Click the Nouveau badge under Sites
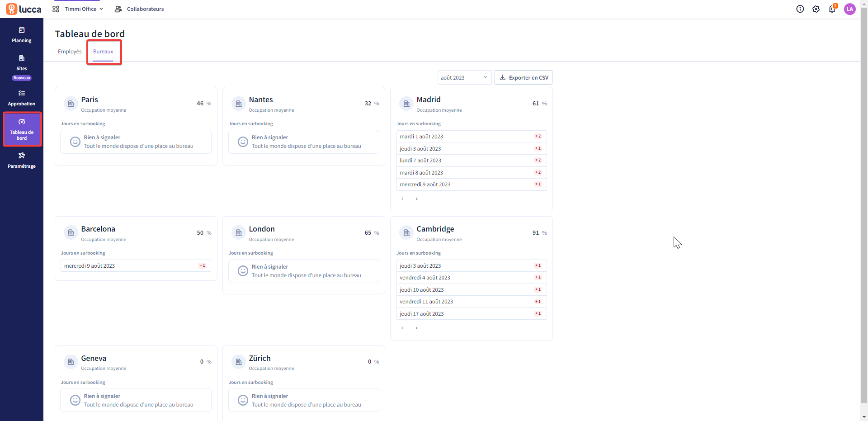The height and width of the screenshot is (421, 868). point(22,78)
